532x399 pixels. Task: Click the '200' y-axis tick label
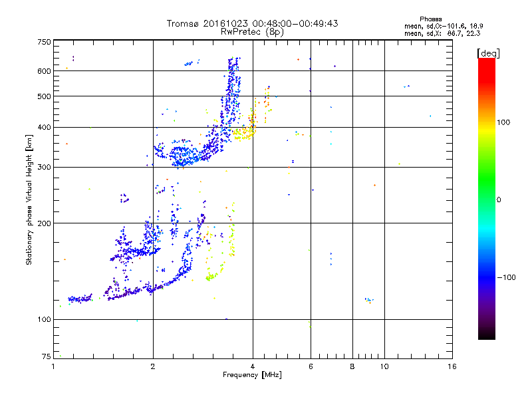pos(44,223)
